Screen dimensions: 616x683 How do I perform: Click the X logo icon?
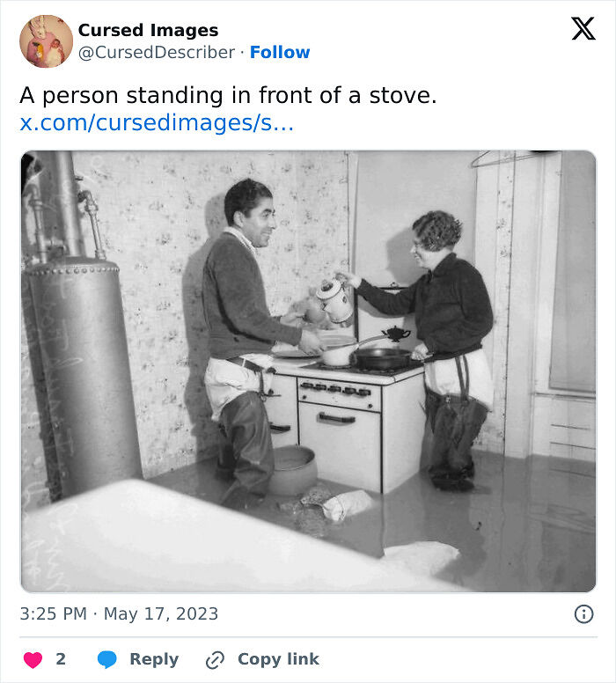(583, 29)
